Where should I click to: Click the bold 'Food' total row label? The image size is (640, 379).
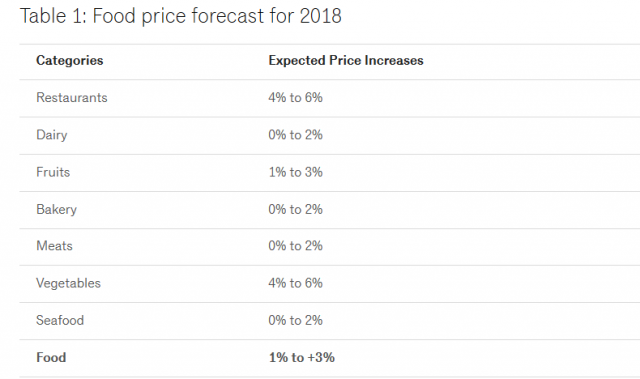[51, 357]
